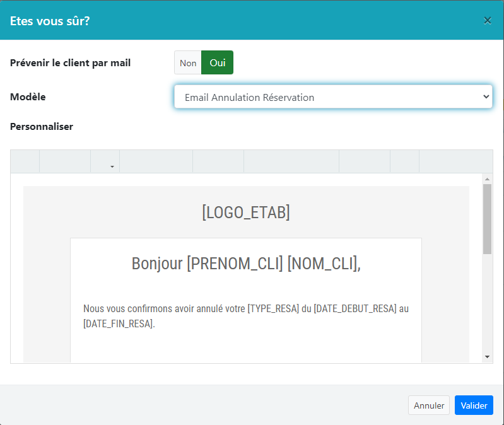The height and width of the screenshot is (425, 504).
Task: Click the [DATE_DEBUT_RESA] placeholder text
Action: (x=355, y=309)
